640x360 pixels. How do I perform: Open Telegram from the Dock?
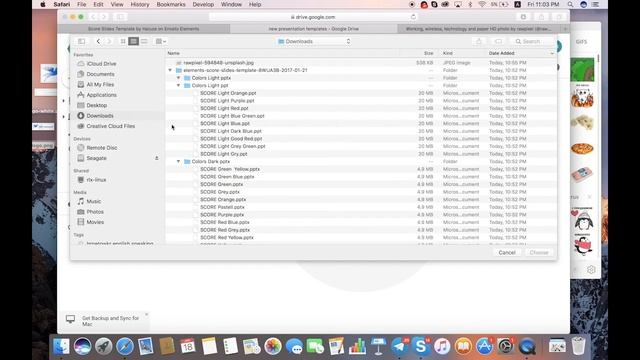400,347
